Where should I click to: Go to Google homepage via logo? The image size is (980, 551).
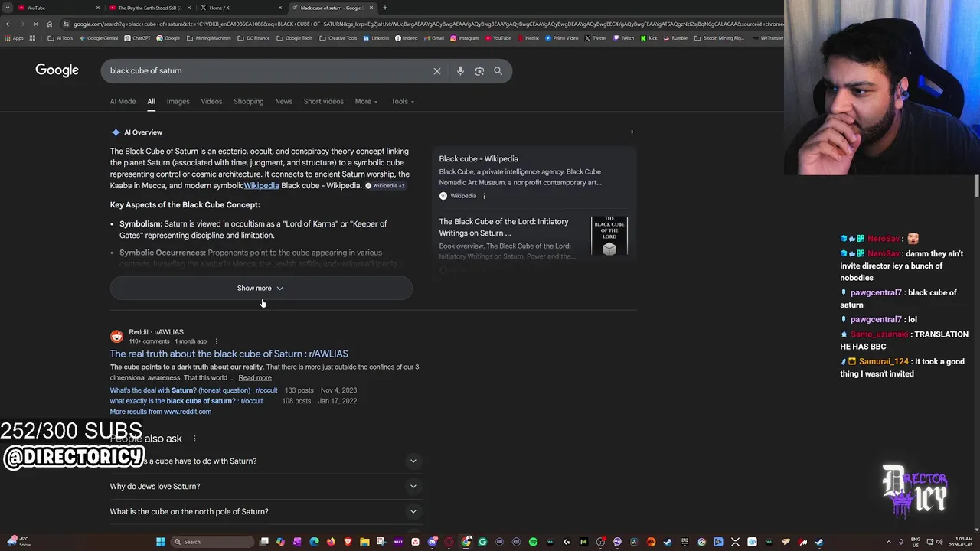tap(57, 70)
